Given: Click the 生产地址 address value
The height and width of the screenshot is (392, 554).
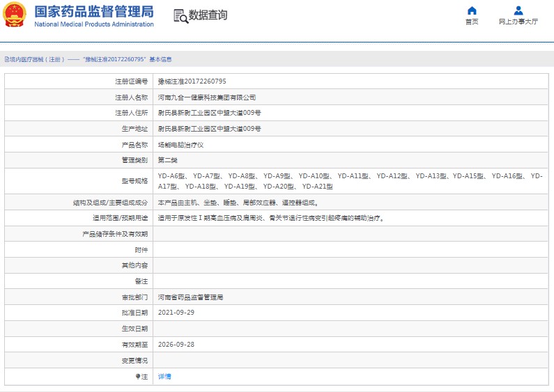Looking at the screenshot, I should (209, 129).
